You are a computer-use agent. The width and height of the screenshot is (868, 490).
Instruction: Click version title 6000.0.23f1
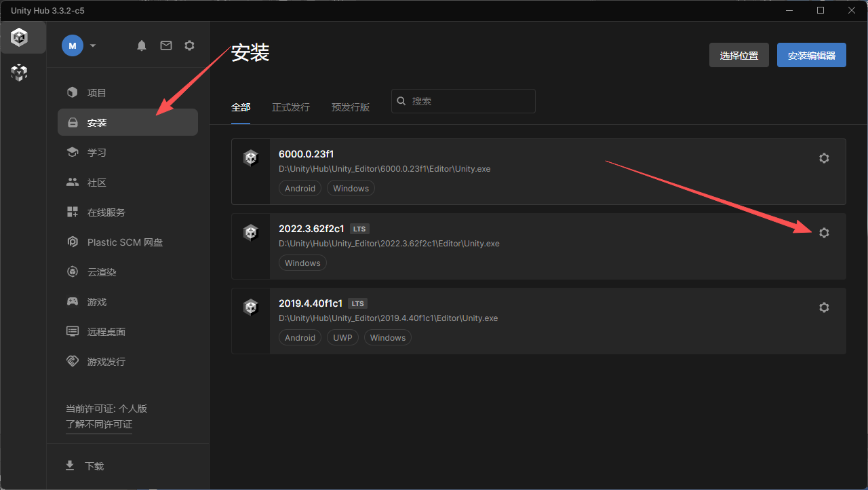click(306, 154)
